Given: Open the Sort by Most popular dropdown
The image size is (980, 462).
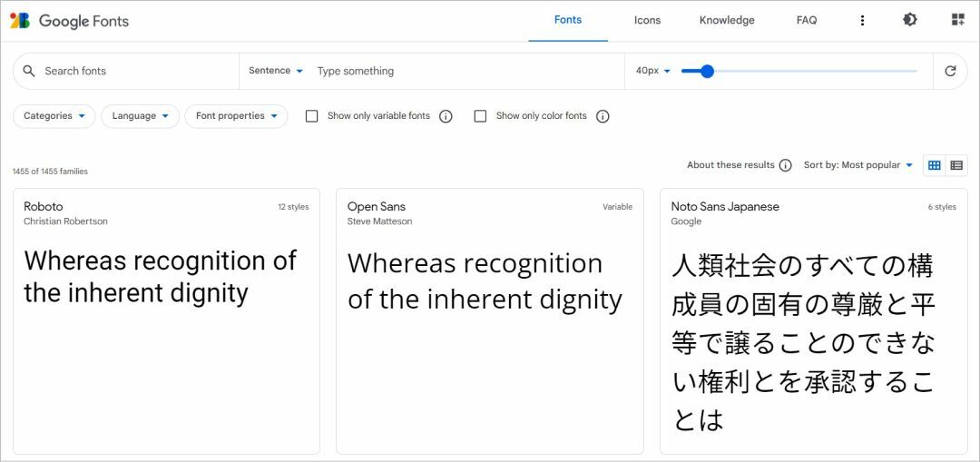Looking at the screenshot, I should [858, 165].
